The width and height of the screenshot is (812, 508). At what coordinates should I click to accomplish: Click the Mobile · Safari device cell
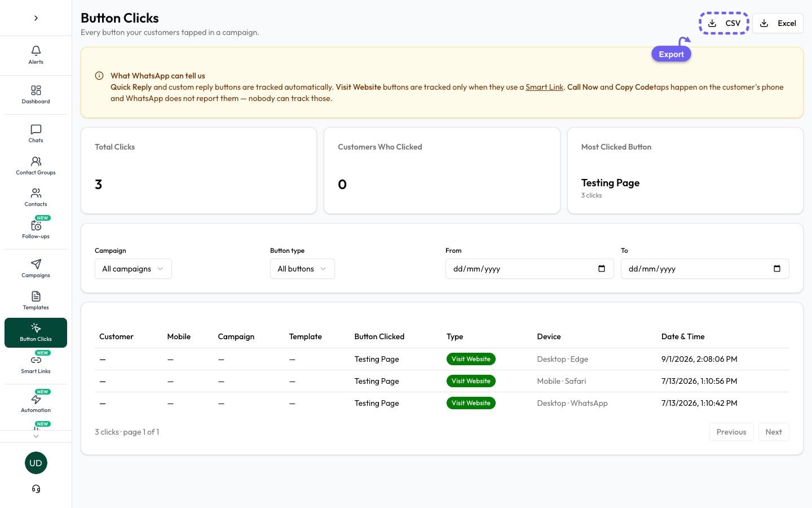562,381
